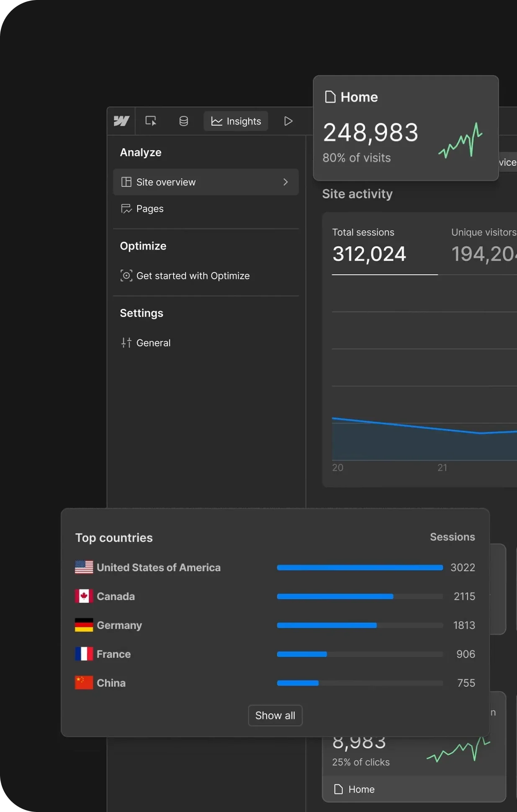This screenshot has height=812, width=517.
Task: Switch to the Insights tab
Action: (236, 121)
